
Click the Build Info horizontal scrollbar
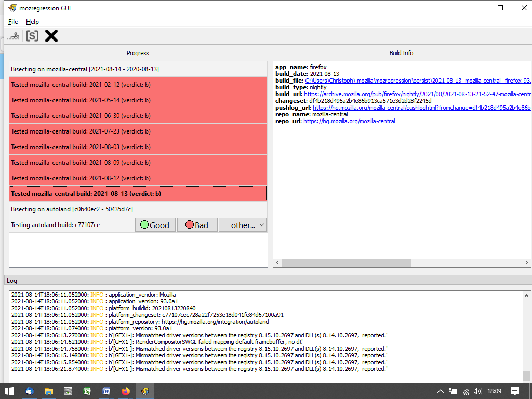pos(347,262)
